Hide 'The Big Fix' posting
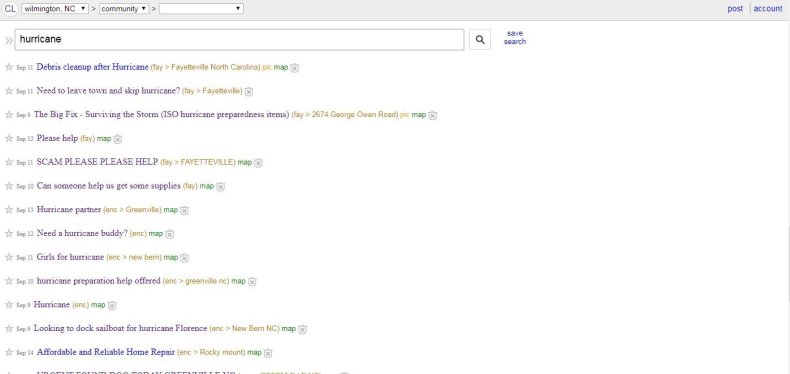 point(433,115)
